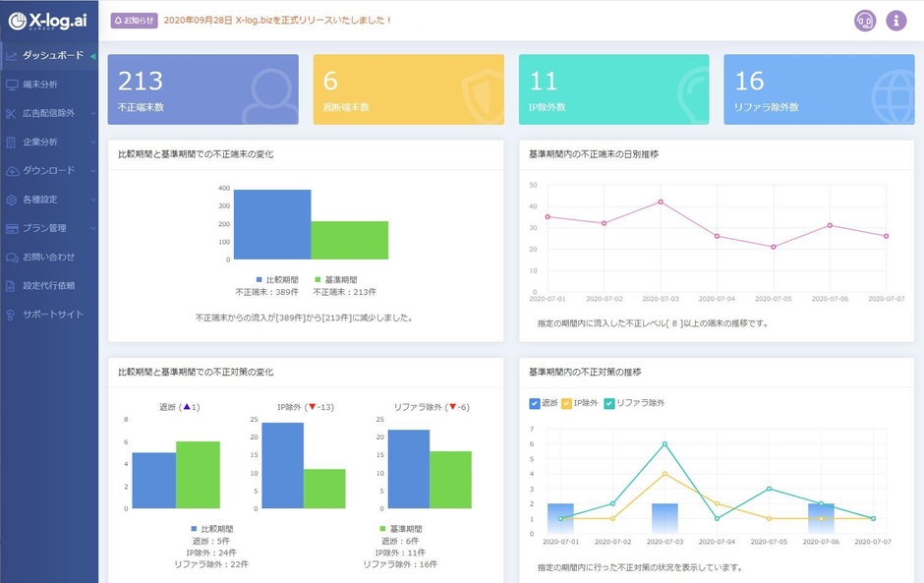Toggle the リファラ除外 legend checkbox
924x583 pixels.
coord(609,403)
